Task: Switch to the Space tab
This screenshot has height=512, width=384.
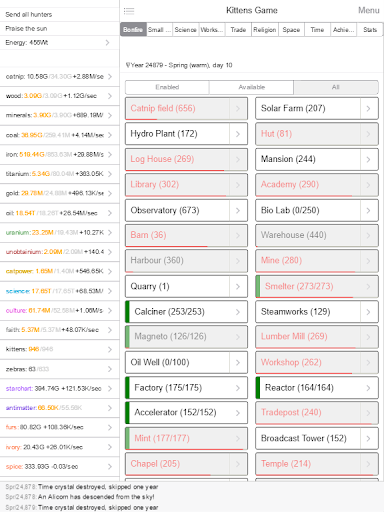Action: pos(291,30)
